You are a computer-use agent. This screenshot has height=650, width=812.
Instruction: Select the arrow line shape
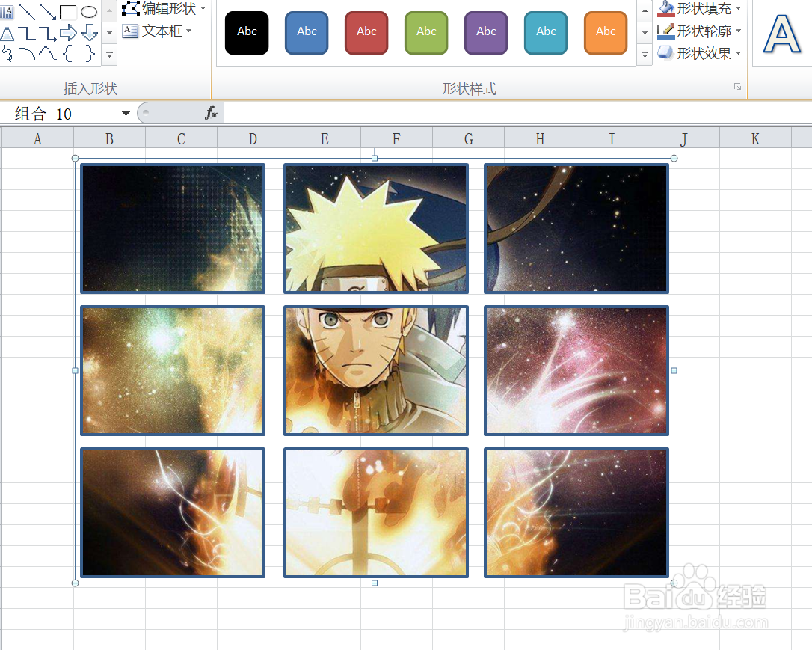(x=48, y=12)
